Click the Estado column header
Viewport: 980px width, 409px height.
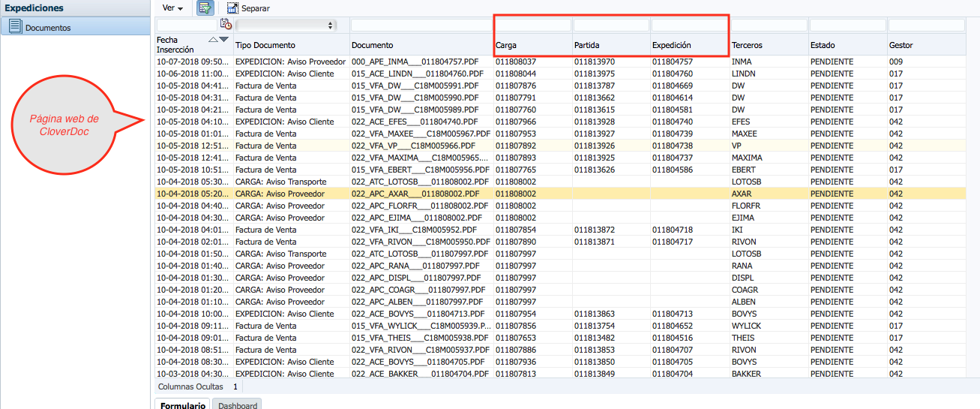[x=823, y=45]
